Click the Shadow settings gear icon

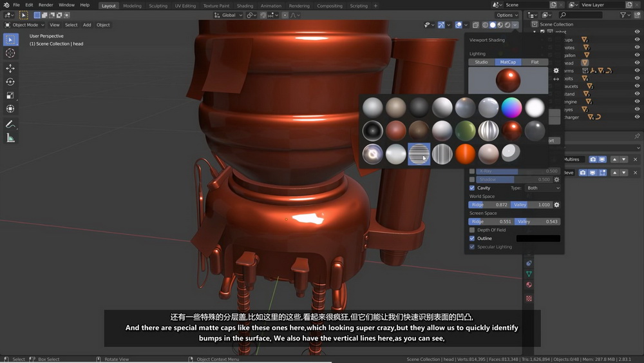coord(556,180)
